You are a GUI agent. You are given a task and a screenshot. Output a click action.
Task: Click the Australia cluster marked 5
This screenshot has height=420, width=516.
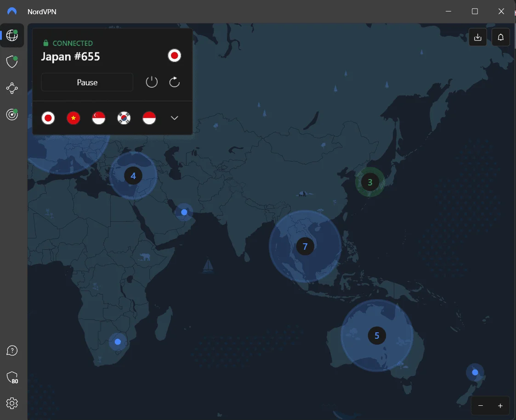click(x=377, y=336)
